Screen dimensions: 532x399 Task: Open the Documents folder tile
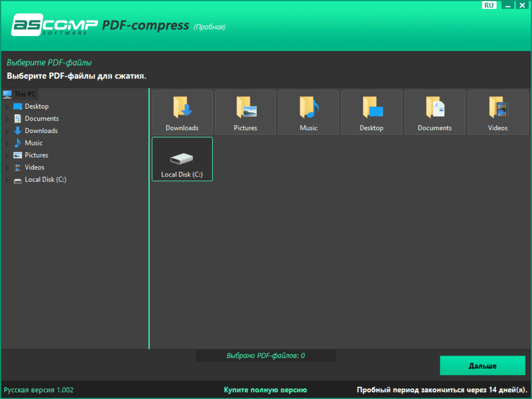tap(435, 113)
